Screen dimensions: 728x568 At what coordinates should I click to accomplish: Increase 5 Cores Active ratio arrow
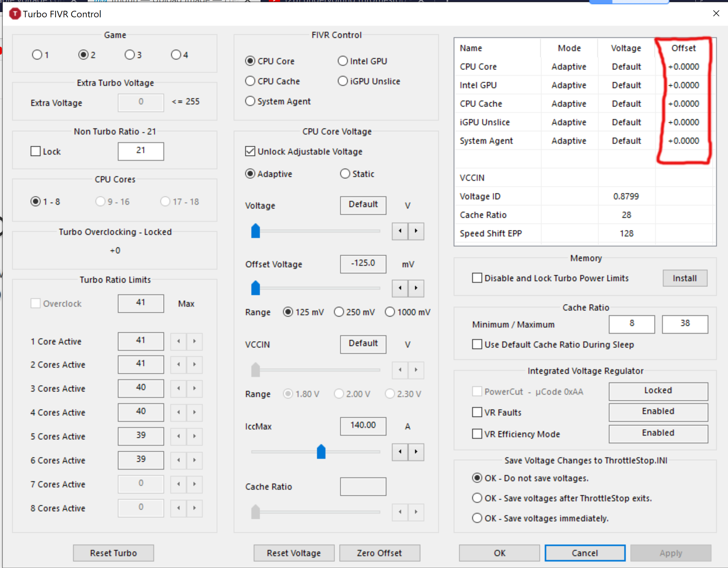pyautogui.click(x=194, y=436)
